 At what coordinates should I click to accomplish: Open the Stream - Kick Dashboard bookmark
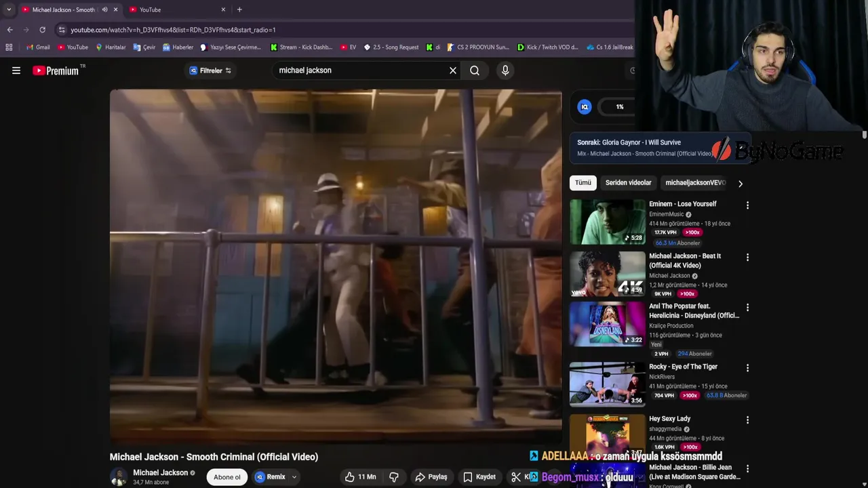click(x=301, y=47)
